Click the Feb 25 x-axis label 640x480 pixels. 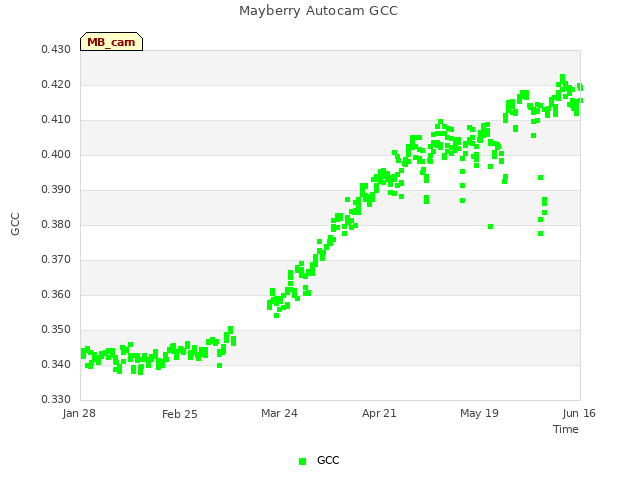[180, 414]
